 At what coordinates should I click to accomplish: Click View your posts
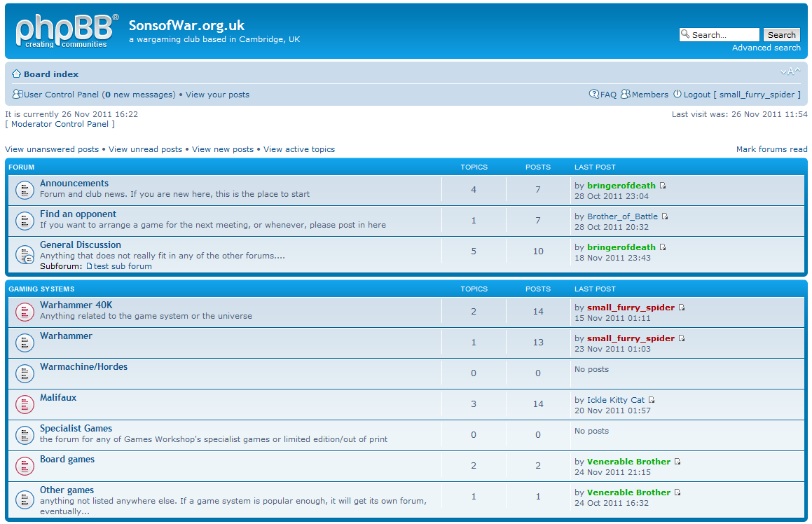click(x=217, y=95)
